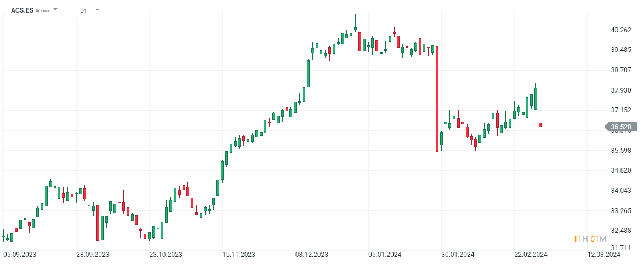The height and width of the screenshot is (264, 644).
Task: Click the 36.520 current price tag
Action: [620, 127]
